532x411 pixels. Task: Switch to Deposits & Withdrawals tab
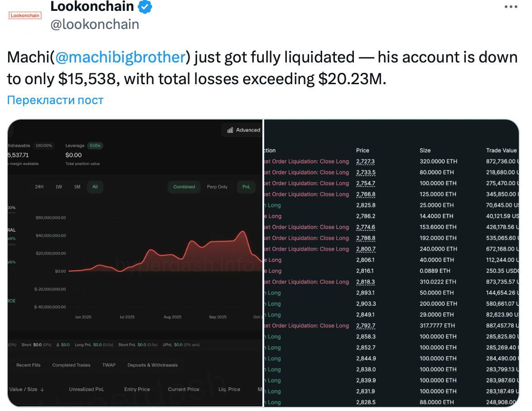point(152,365)
